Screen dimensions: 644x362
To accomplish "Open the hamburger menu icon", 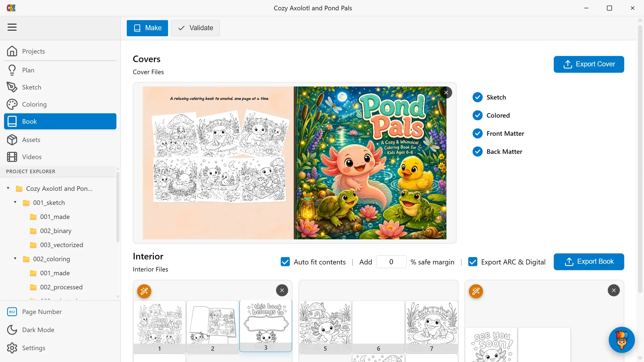I will (x=12, y=27).
